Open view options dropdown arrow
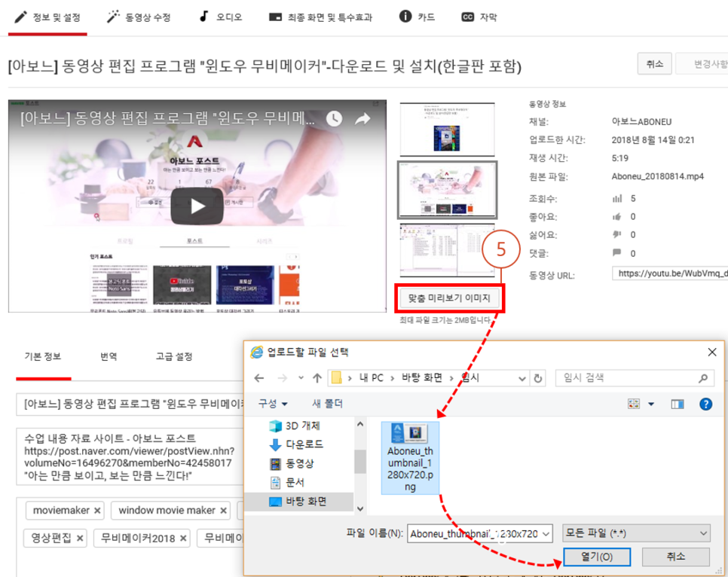The height and width of the screenshot is (577, 728). [651, 404]
